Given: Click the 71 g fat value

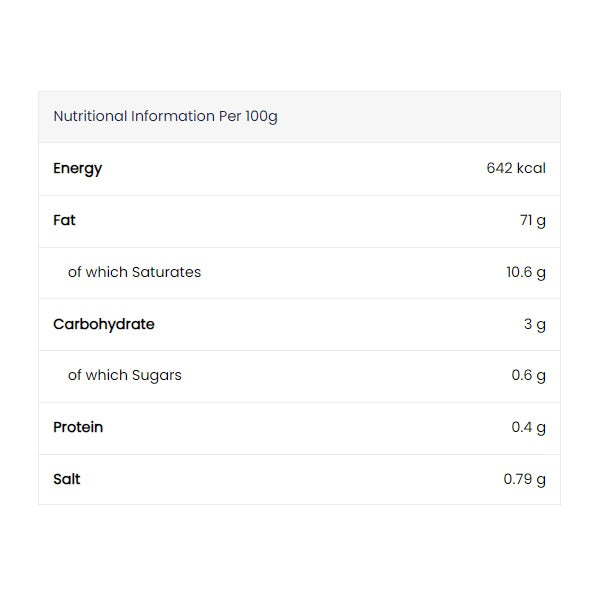Looking at the screenshot, I should (532, 220).
